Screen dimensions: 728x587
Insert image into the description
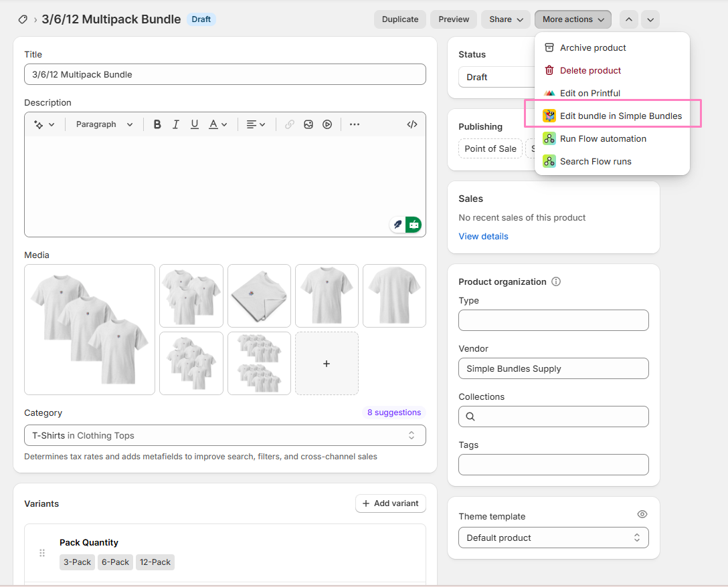pos(308,124)
